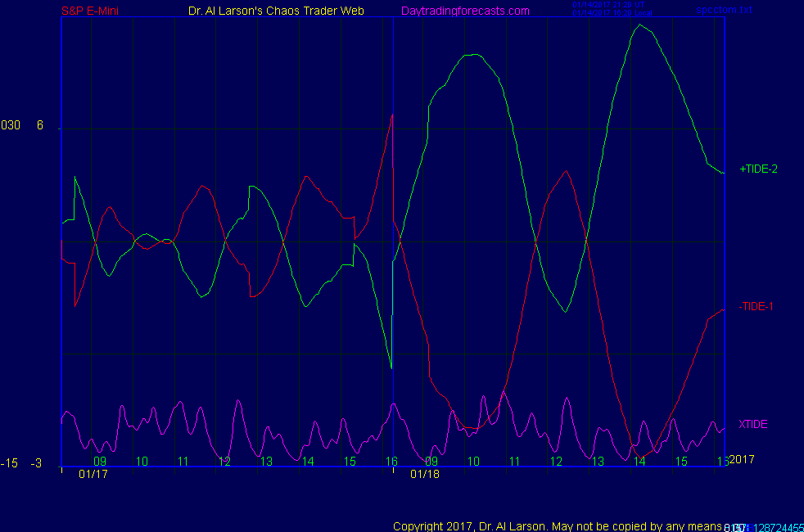Click the 2017 year label at right
Viewport: 804px width, 532px height.
click(742, 459)
